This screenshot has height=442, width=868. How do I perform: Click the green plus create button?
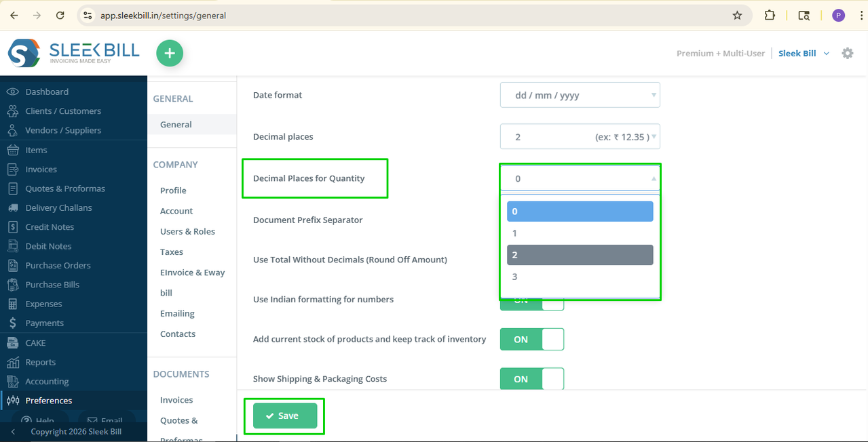click(x=170, y=54)
